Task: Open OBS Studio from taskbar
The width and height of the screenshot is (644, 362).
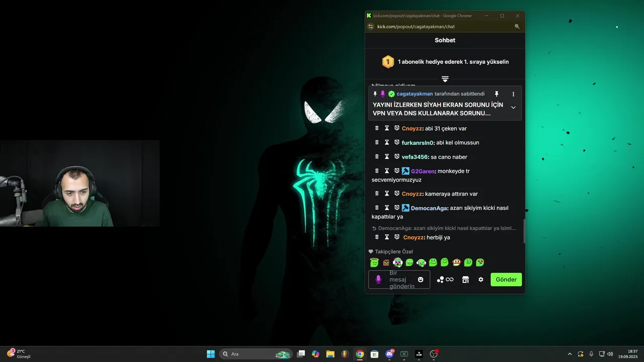Action: [x=434, y=354]
